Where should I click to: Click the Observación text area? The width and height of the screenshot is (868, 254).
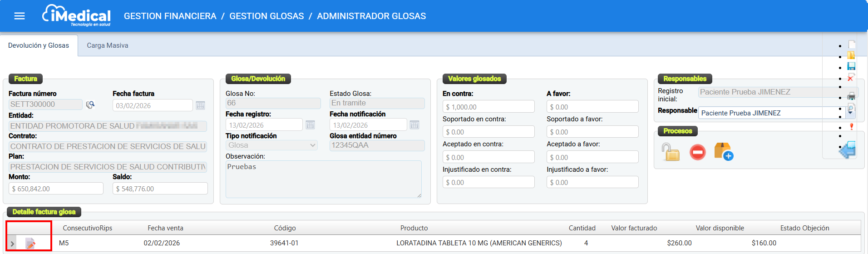(x=323, y=179)
